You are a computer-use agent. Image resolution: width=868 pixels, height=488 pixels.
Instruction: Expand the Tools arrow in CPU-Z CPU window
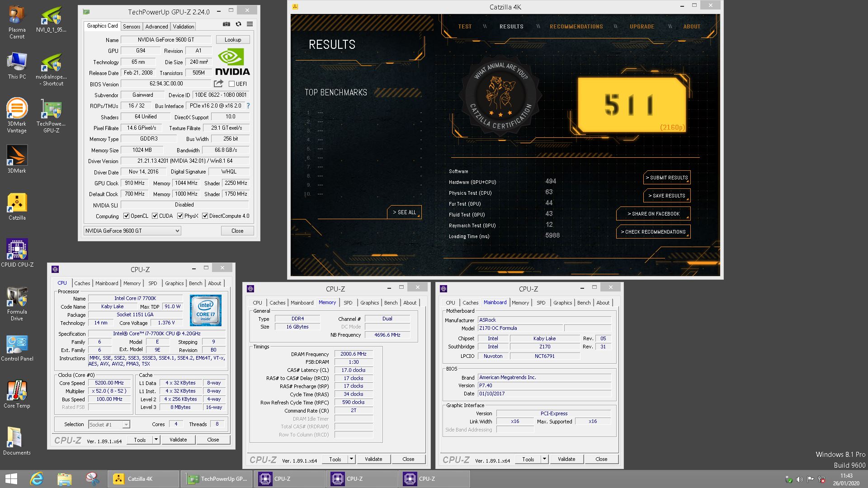click(x=156, y=440)
